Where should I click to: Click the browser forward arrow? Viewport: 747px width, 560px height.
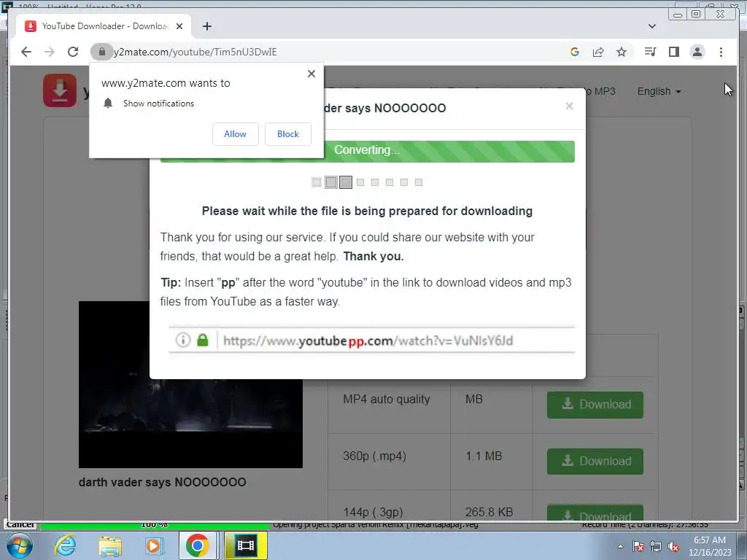tap(50, 52)
